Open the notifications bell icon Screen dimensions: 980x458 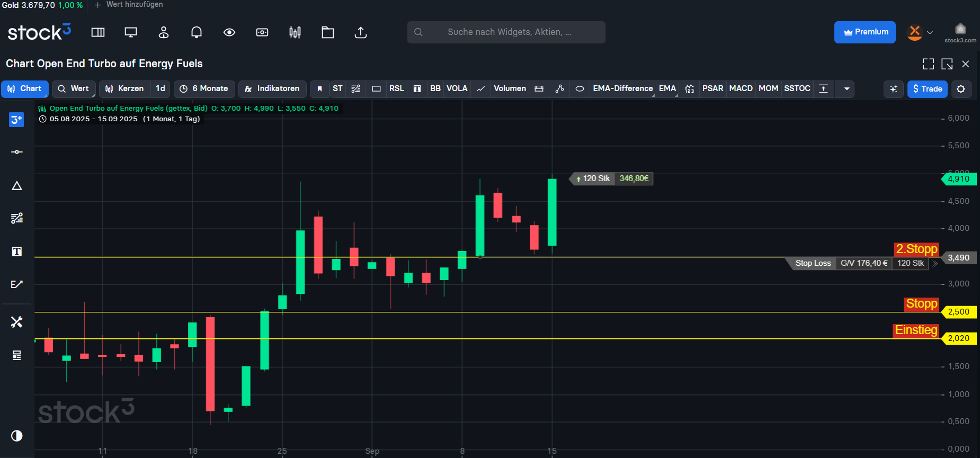coord(197,32)
